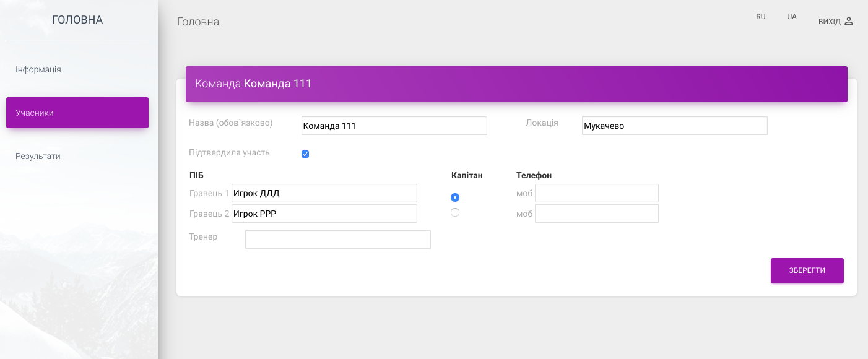Open the Учасники sidebar item
Screen dimensions: 868x359
77,113
